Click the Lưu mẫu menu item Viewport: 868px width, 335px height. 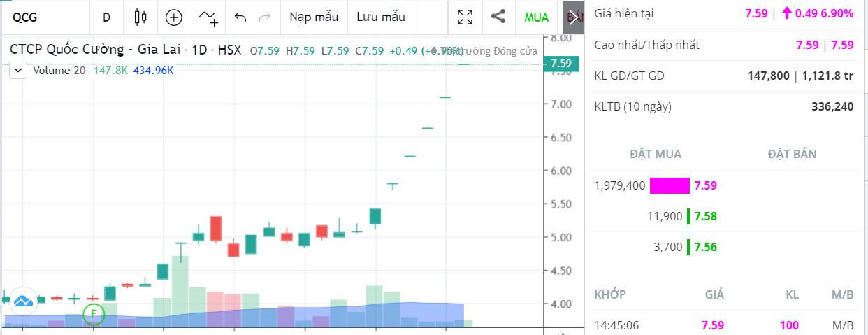pos(380,17)
